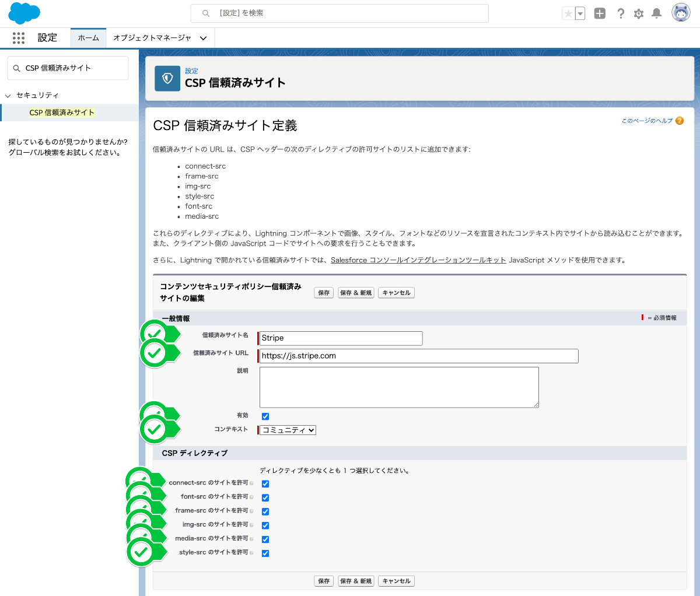Toggle the 有効 checkbox
The height and width of the screenshot is (596, 700).
point(265,416)
